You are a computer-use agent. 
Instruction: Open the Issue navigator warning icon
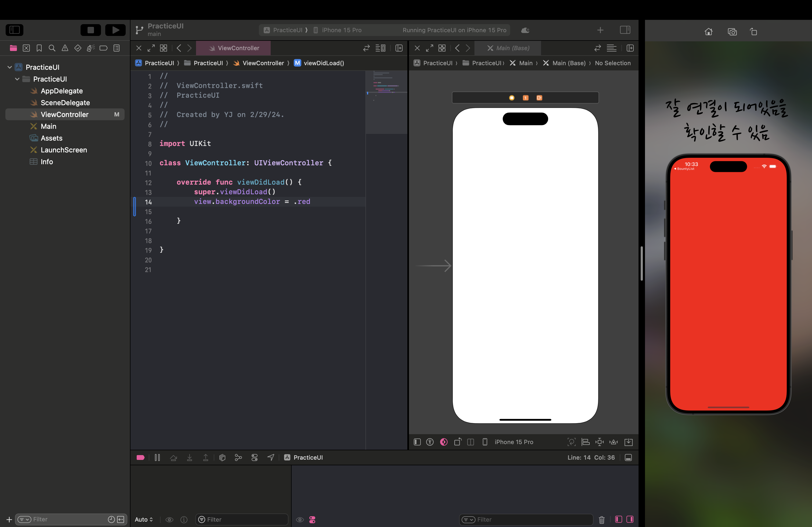pyautogui.click(x=65, y=48)
